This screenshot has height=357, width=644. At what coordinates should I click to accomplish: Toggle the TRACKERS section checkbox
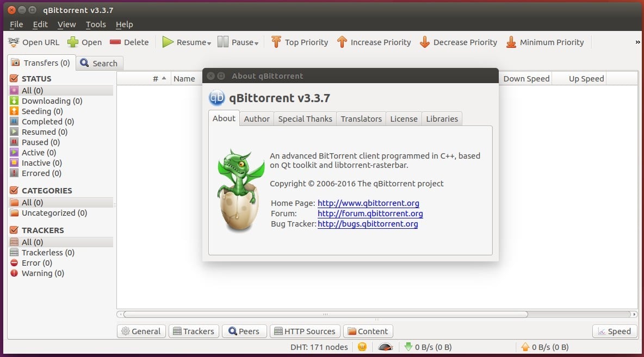(14, 230)
